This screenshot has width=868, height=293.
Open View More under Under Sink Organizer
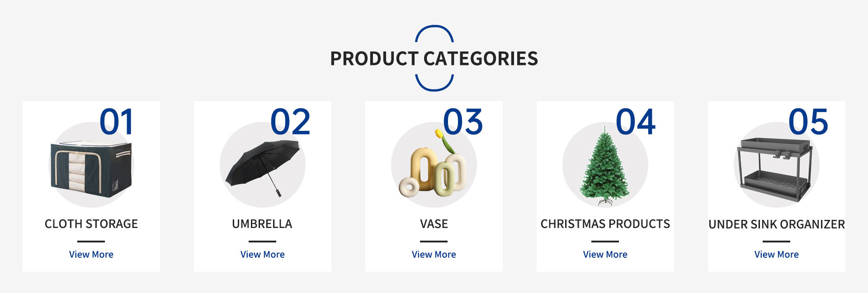tap(776, 255)
